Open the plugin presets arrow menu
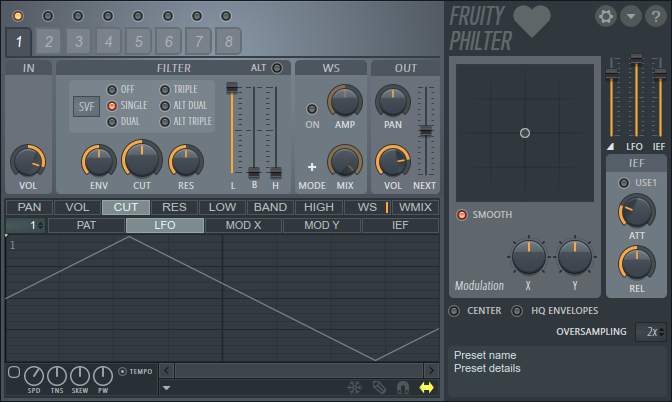This screenshot has width=672, height=402. pos(630,16)
